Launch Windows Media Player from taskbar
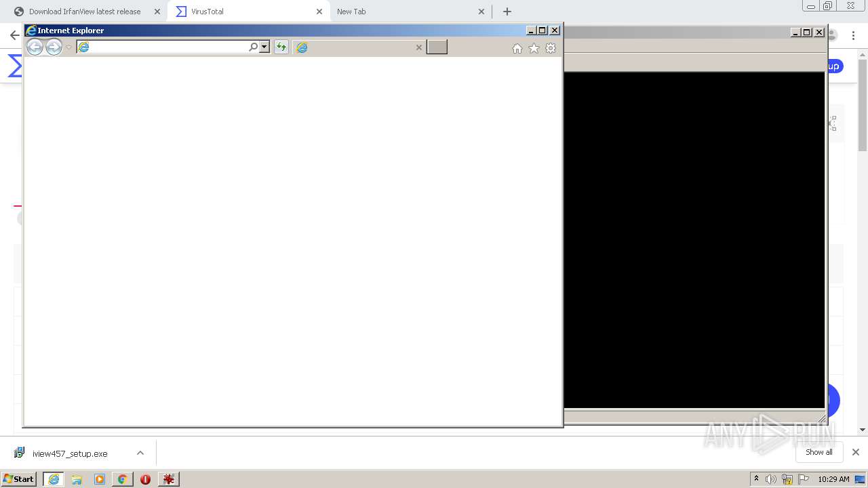 [x=100, y=479]
